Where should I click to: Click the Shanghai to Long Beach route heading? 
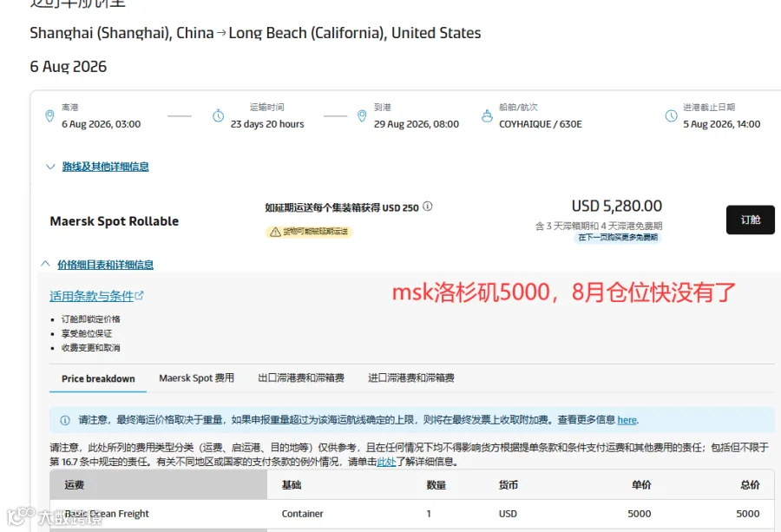point(255,33)
